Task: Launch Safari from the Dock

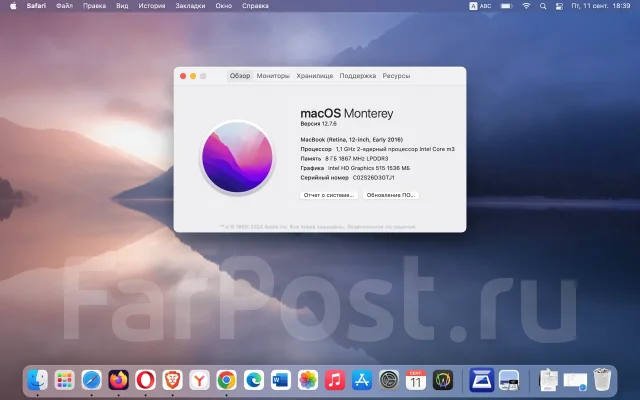Action: (x=91, y=380)
